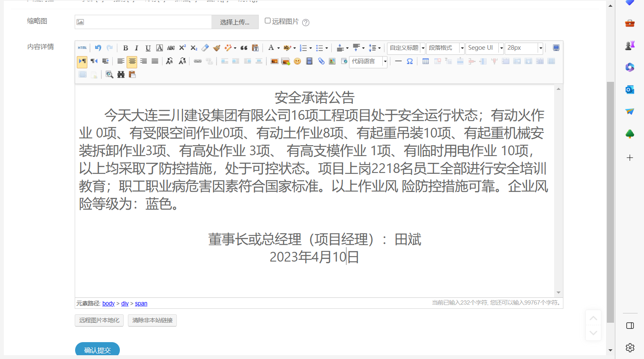This screenshot has width=644, height=359.
Task: Toggle first-line indent
Action: pos(106,61)
